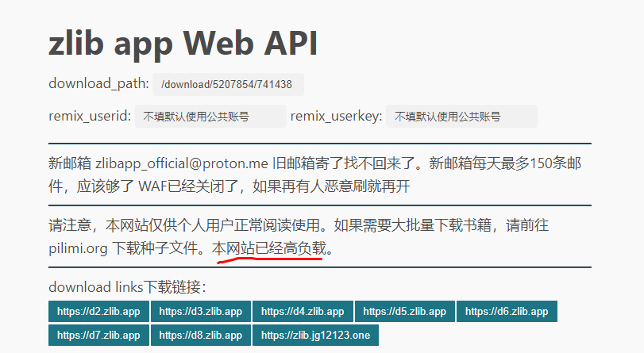Open the https://d2.zlib.app download link
The width and height of the screenshot is (644, 353).
[98, 311]
